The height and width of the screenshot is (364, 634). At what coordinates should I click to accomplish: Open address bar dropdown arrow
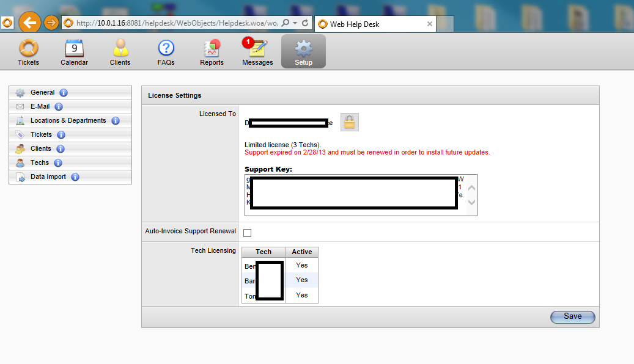[x=295, y=23]
